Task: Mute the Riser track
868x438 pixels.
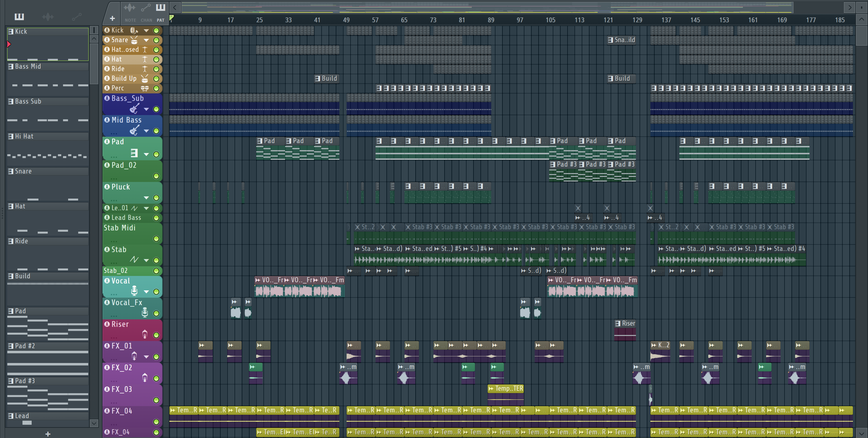Action: pyautogui.click(x=156, y=335)
